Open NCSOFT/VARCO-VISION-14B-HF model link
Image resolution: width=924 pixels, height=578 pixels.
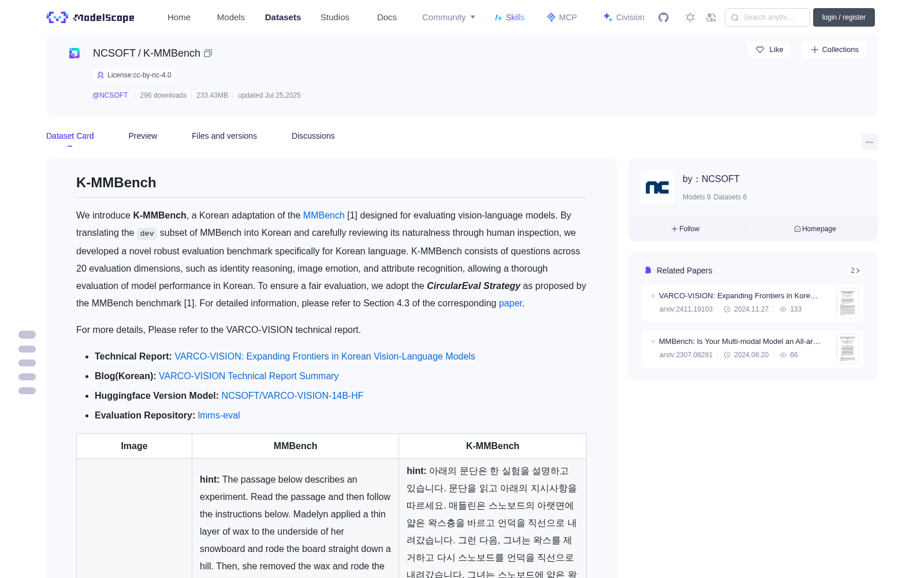pos(292,395)
